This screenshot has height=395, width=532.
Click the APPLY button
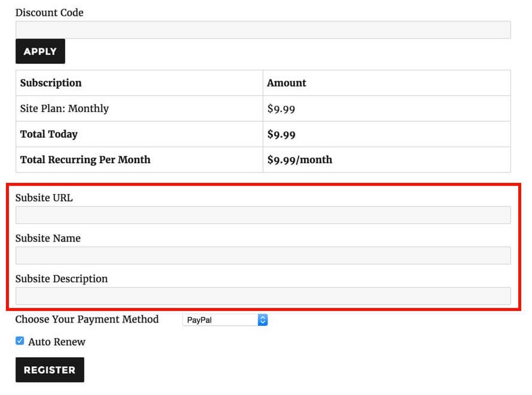tap(40, 51)
